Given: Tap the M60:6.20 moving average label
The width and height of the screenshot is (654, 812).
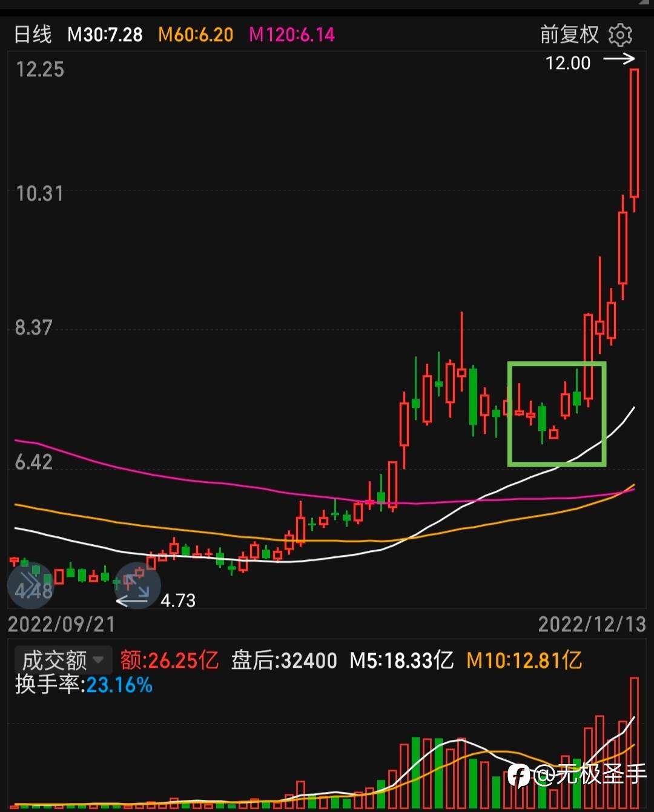Looking at the screenshot, I should point(196,35).
